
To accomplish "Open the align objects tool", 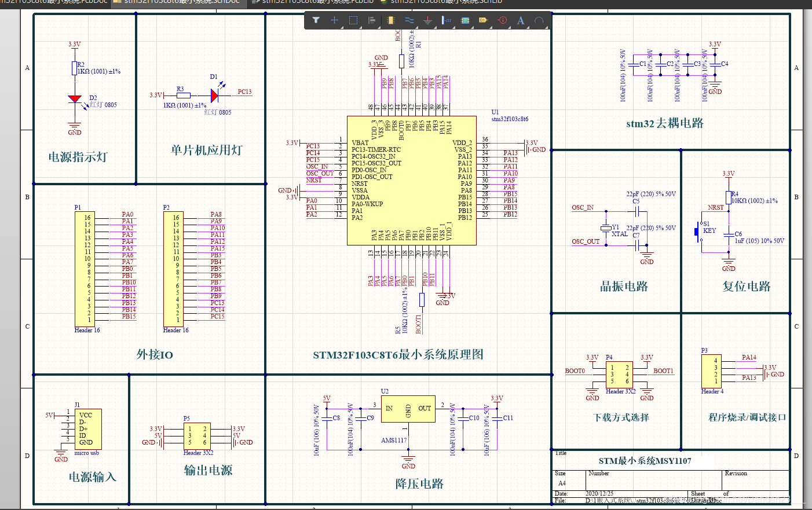I will point(372,20).
